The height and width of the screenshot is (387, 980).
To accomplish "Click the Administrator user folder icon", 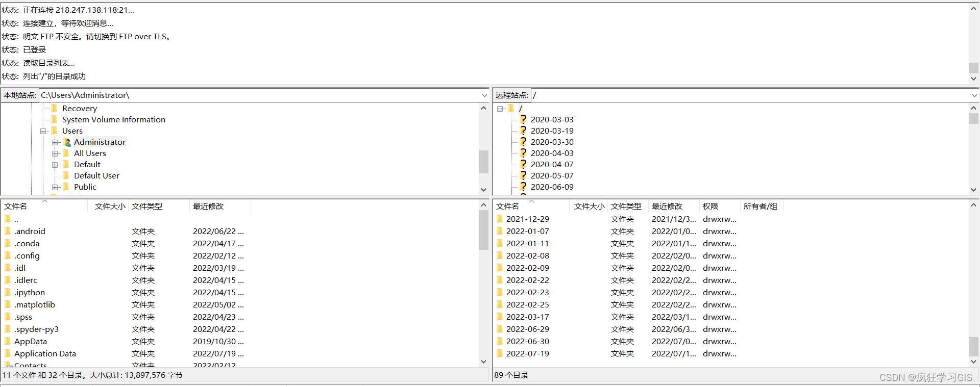I will click(67, 142).
